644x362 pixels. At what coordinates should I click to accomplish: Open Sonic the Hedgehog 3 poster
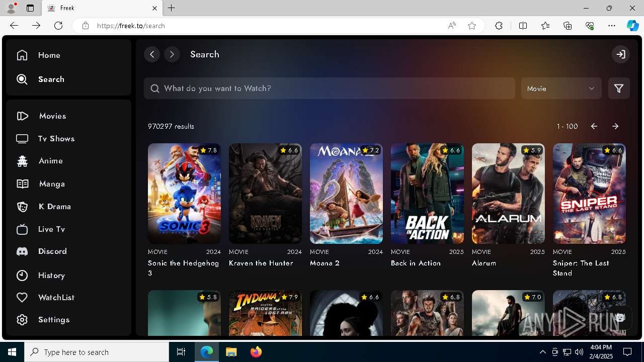[184, 194]
